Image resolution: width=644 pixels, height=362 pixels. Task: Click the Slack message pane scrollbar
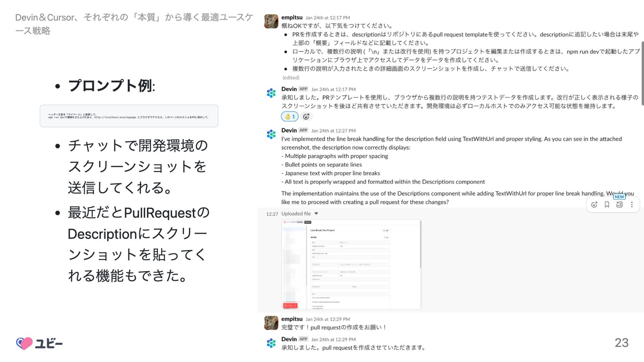point(642,73)
